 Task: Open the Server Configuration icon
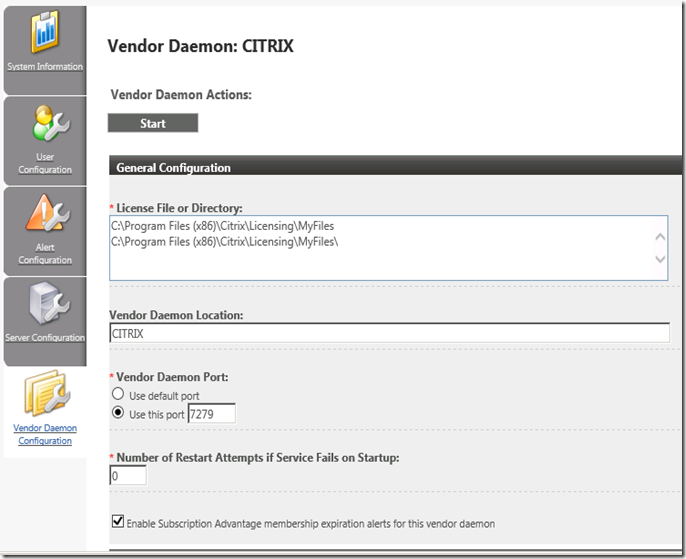(x=49, y=304)
